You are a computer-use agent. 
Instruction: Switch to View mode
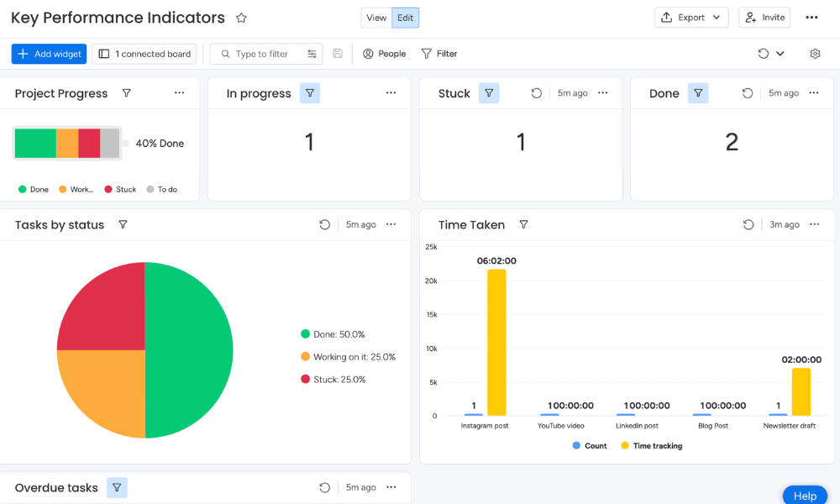pos(376,18)
